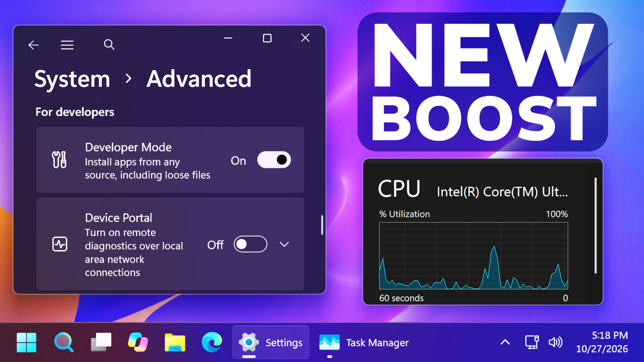Viewport: 644px width, 362px height.
Task: Click the '60 seconds' graph axis label
Action: (x=401, y=298)
